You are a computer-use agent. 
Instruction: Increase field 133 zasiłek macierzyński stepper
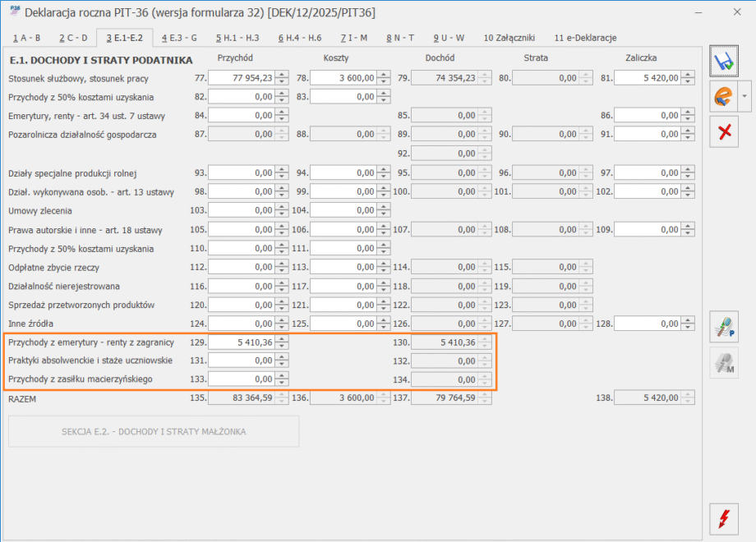(282, 376)
